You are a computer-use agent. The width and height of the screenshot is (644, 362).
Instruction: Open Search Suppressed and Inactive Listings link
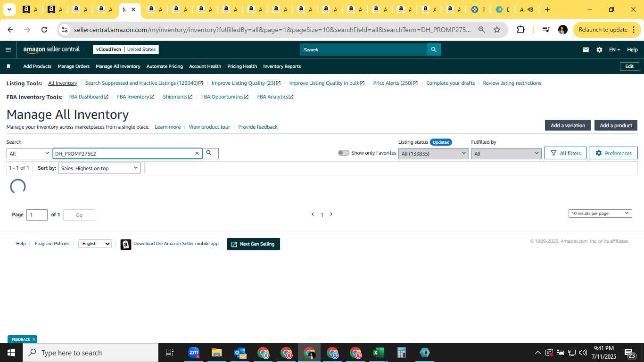click(x=144, y=83)
